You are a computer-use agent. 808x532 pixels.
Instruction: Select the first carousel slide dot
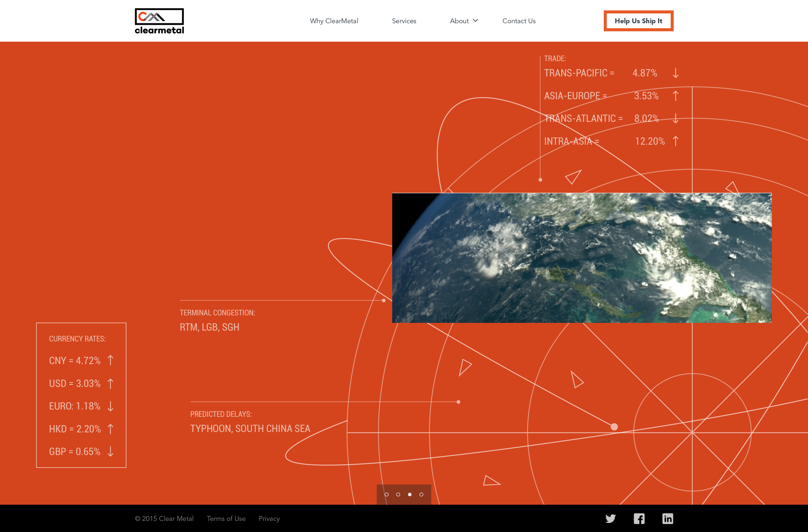click(386, 494)
